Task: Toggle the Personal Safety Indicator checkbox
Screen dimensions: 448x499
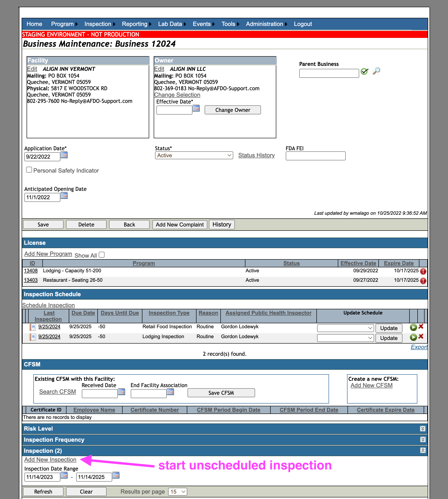Action: pyautogui.click(x=29, y=170)
